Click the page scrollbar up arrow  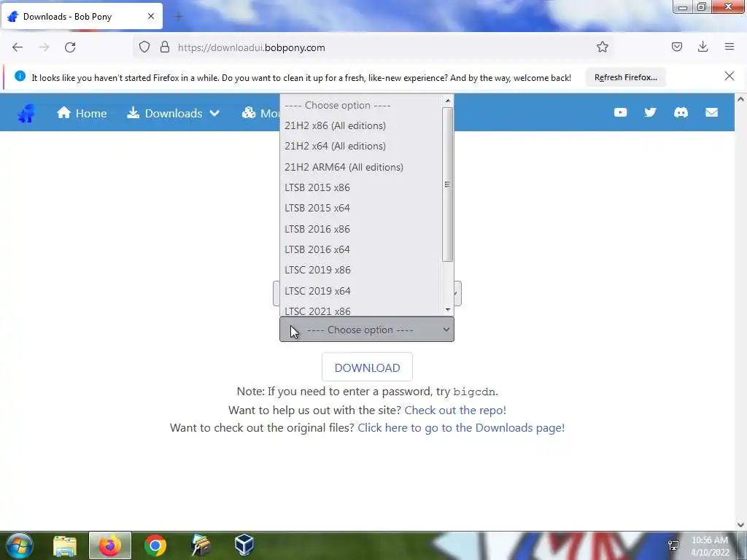pos(740,99)
